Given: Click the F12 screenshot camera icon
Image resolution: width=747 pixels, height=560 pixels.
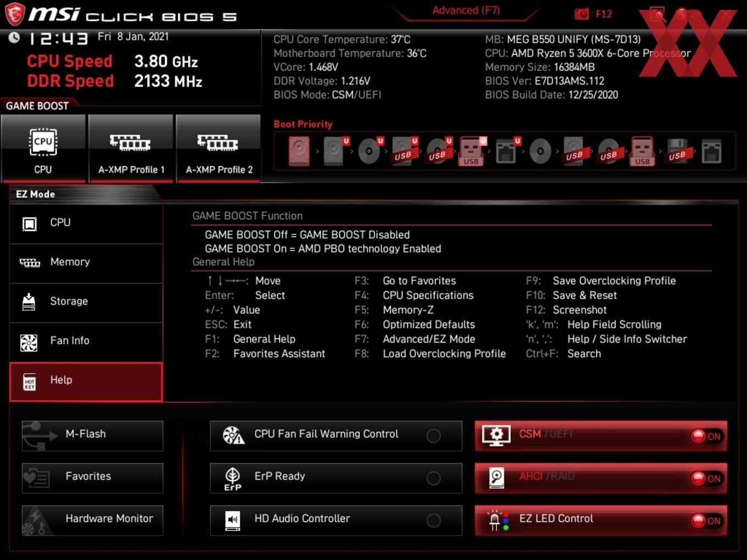Looking at the screenshot, I should click(581, 14).
